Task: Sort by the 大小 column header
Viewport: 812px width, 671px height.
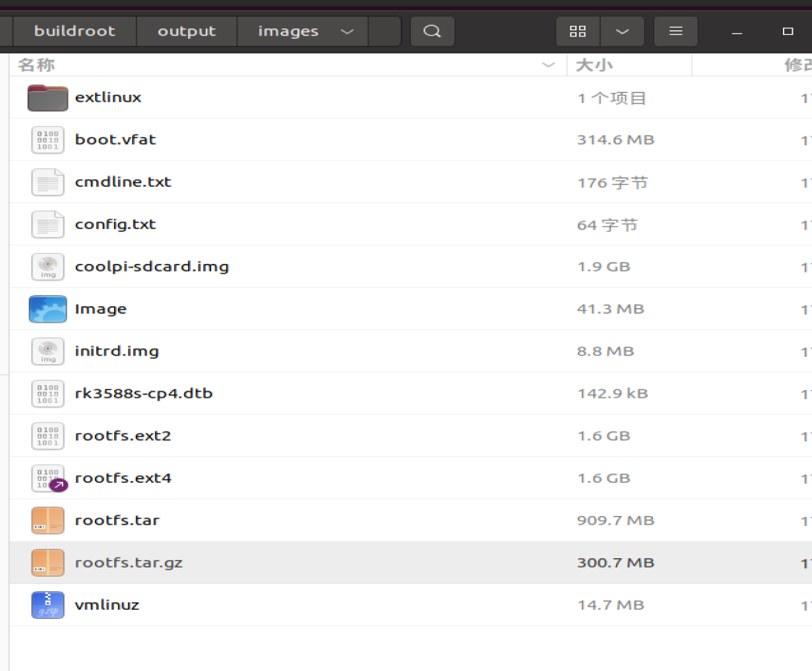Action: (x=629, y=65)
